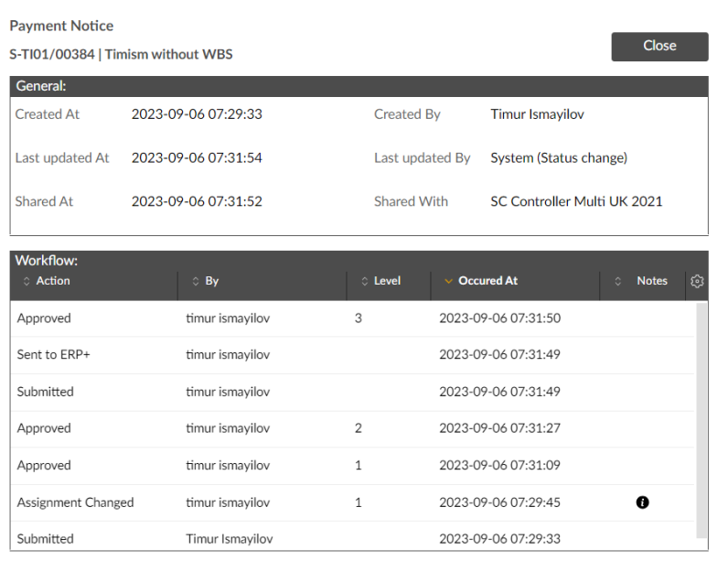Click Created By name Timur Ismayilov

(537, 114)
